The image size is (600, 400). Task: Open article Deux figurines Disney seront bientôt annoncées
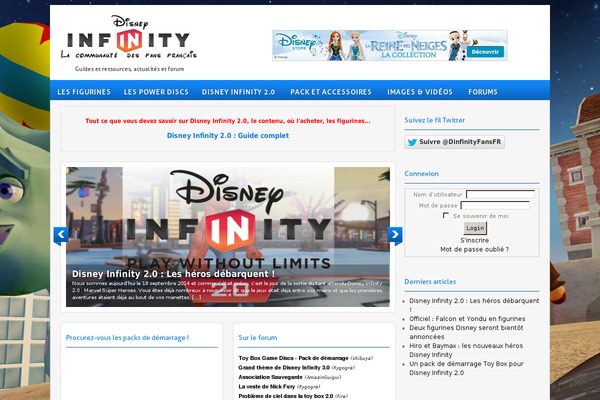[466, 332]
